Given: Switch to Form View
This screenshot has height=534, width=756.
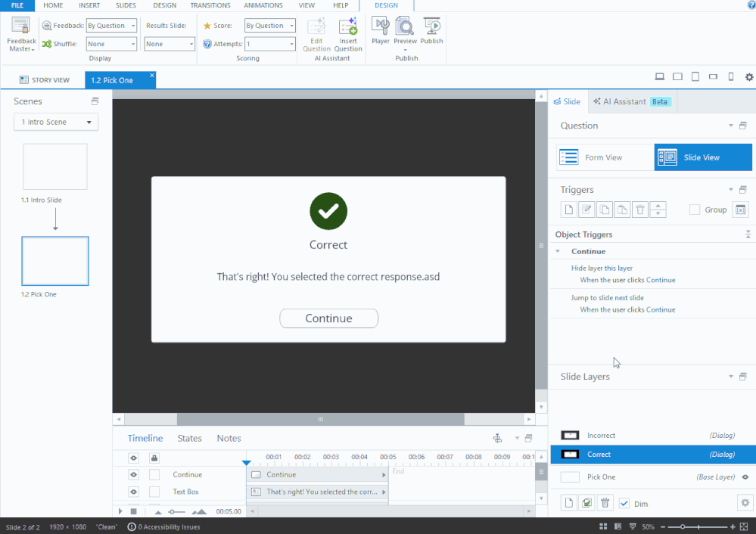Looking at the screenshot, I should (x=605, y=157).
